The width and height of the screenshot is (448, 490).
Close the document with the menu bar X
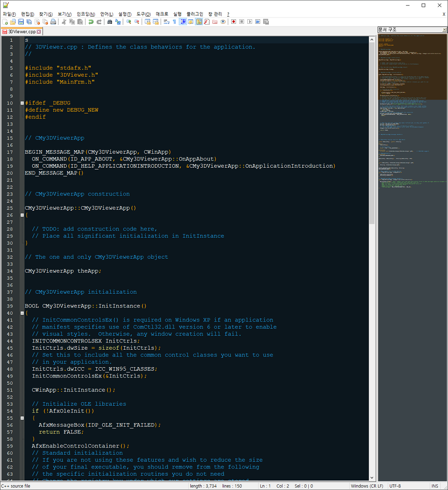tap(444, 14)
